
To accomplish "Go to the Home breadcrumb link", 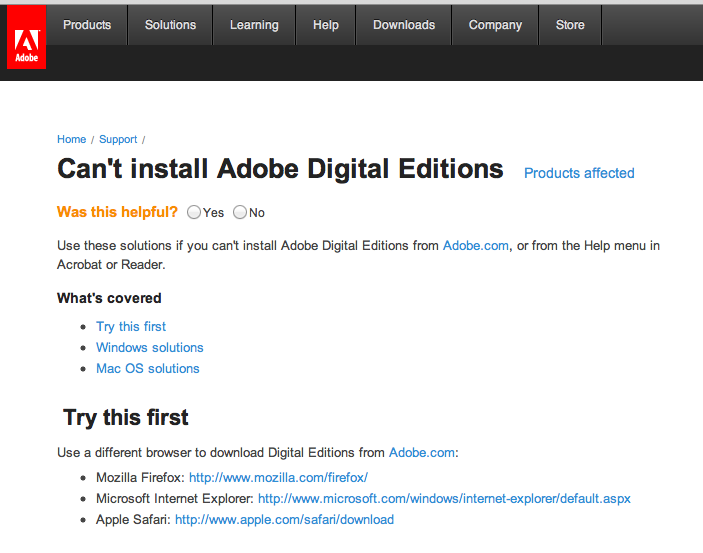I will [71, 139].
